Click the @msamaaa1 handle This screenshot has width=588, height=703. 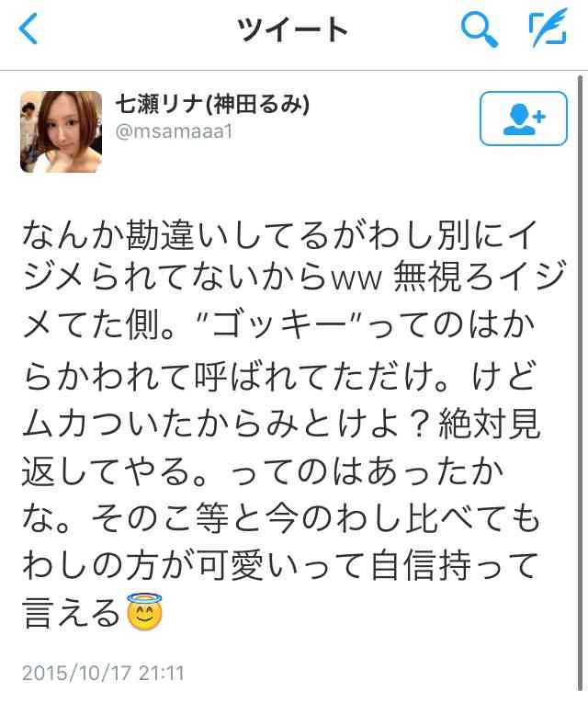tap(174, 131)
